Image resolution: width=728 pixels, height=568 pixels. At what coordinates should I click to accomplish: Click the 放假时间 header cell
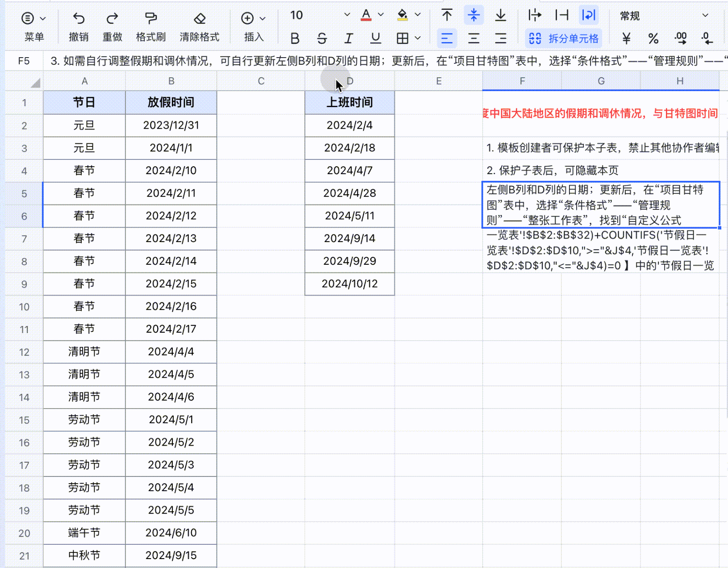click(171, 102)
